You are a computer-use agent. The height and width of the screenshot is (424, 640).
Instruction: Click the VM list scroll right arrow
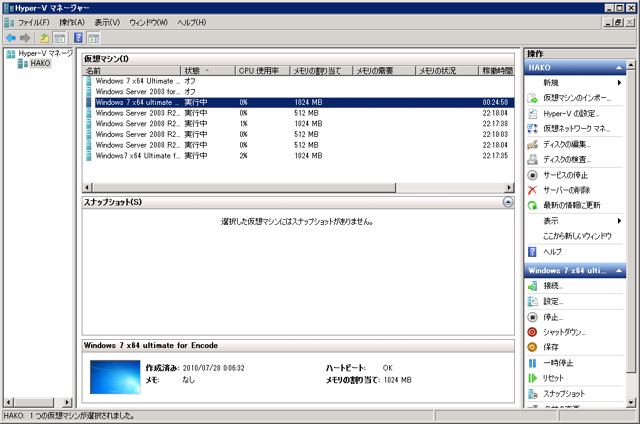point(509,187)
